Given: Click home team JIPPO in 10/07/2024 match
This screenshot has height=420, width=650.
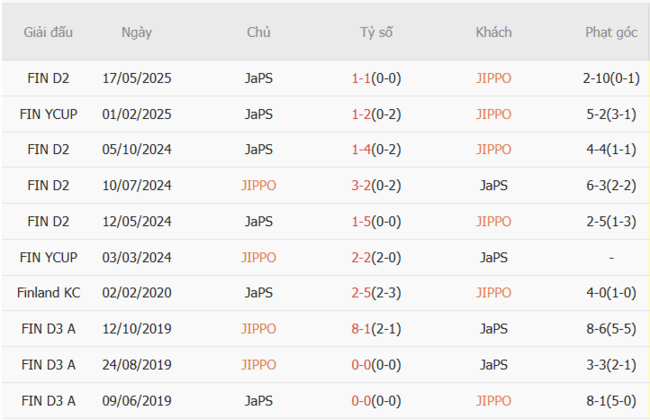Looking at the screenshot, I should [258, 185].
